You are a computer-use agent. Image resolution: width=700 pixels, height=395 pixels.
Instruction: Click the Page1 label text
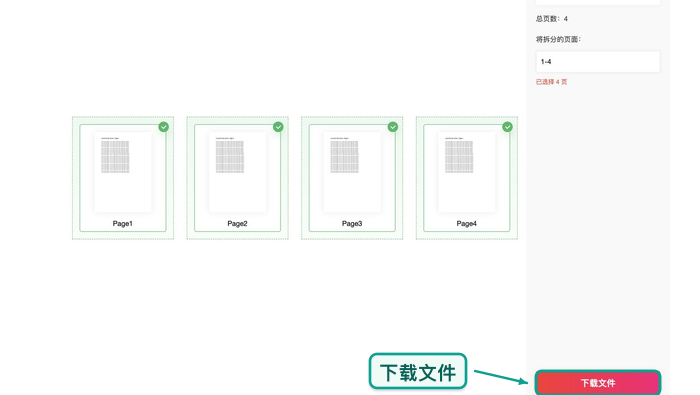pos(123,224)
